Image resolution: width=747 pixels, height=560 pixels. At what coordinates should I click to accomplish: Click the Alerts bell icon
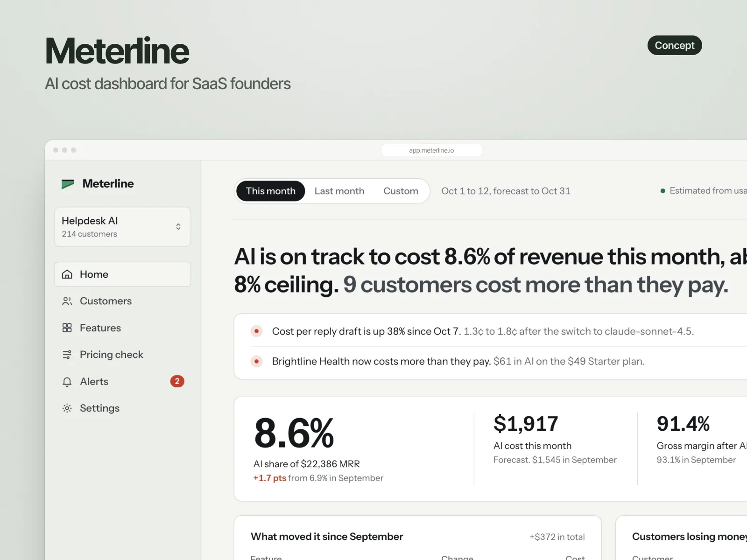[x=67, y=382]
